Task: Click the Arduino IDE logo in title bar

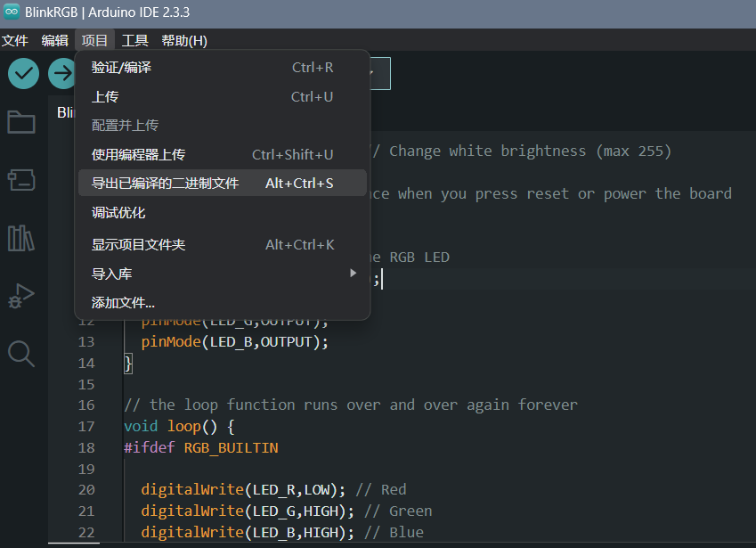Action: pos(11,12)
